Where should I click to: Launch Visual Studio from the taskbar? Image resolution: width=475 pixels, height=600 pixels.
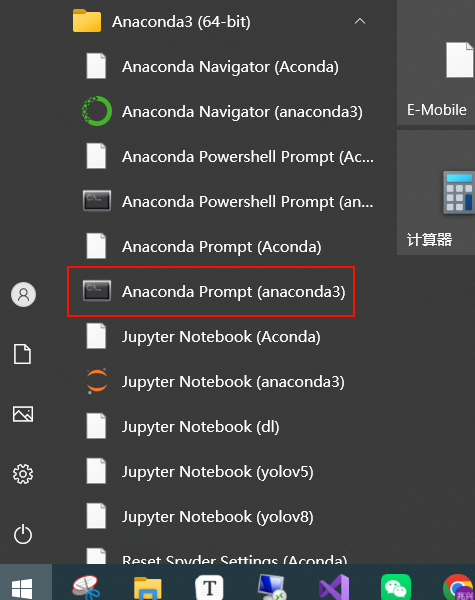tap(334, 587)
